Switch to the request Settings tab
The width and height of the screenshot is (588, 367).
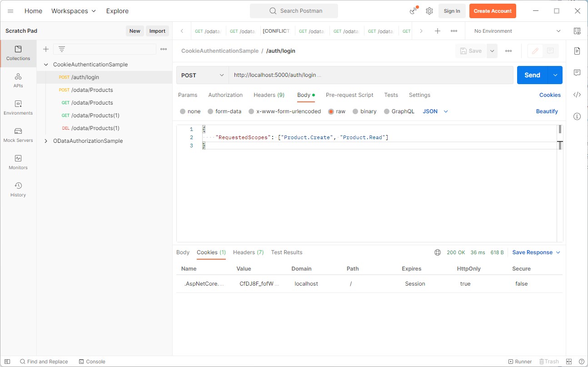(x=419, y=95)
